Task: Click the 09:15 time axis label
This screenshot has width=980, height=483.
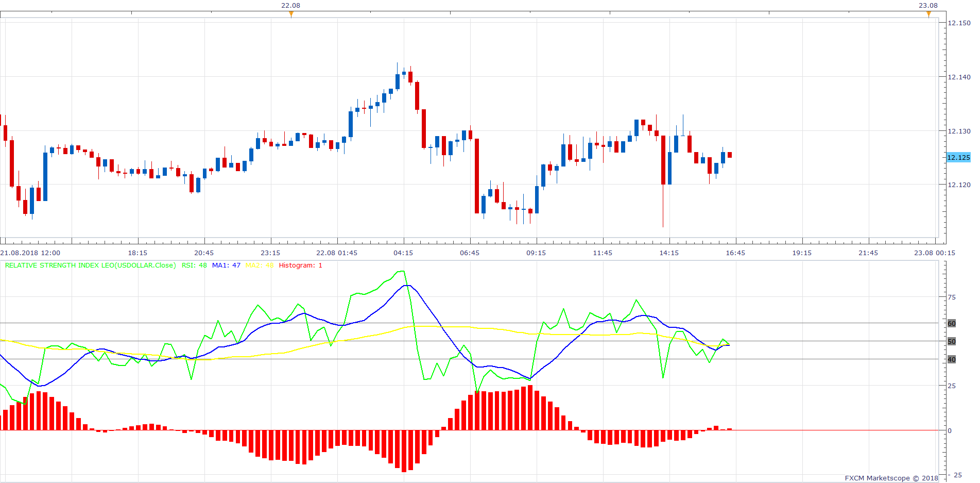Action: click(x=536, y=253)
